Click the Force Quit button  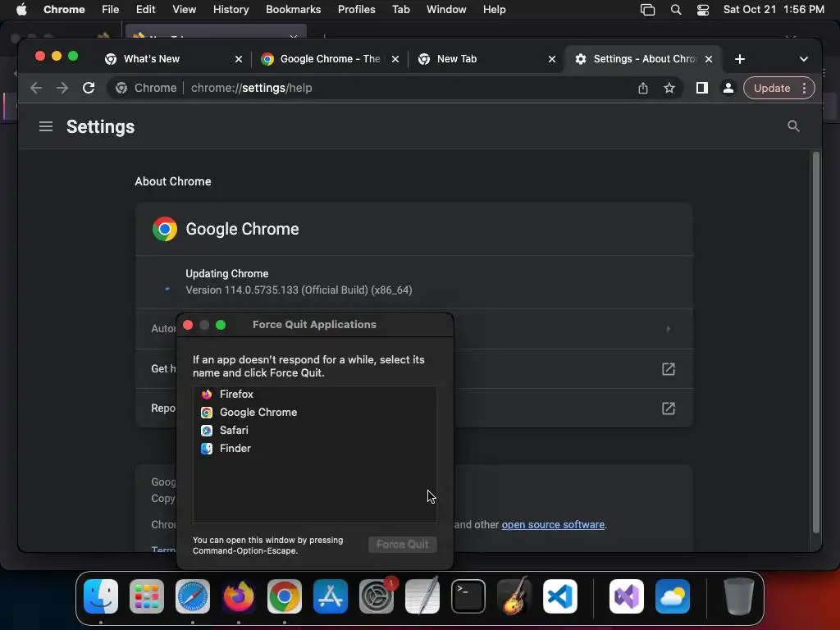point(402,545)
